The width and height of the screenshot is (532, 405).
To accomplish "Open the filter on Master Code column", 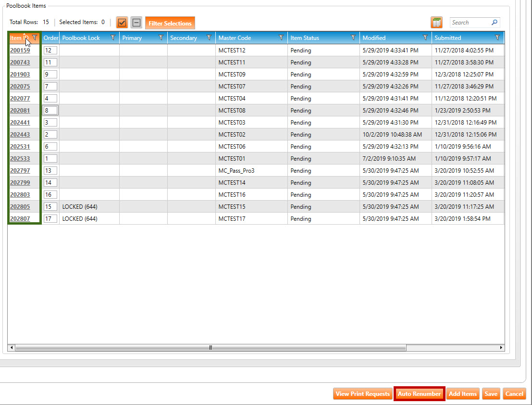I will (281, 38).
